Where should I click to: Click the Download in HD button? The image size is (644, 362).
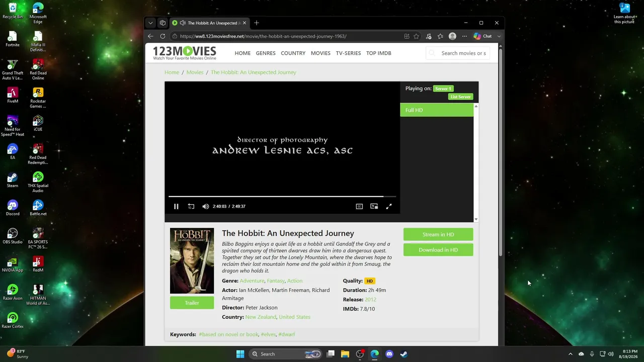coord(438,250)
